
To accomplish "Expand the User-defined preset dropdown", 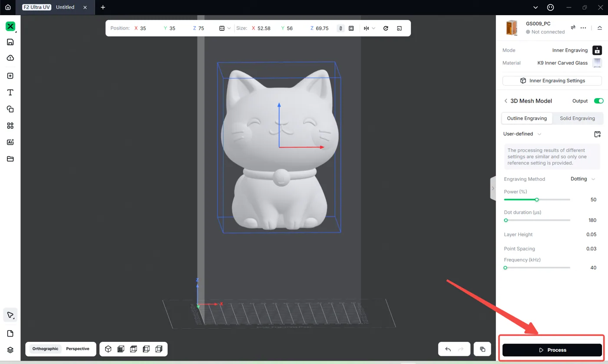I will [522, 134].
